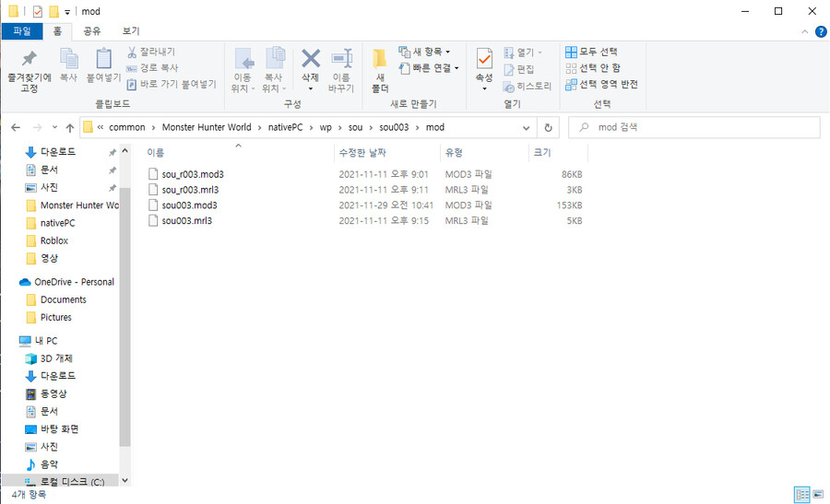Screen dimensions: 830x504
Task: Click sidebar scroll down arrow
Action: pos(125,481)
